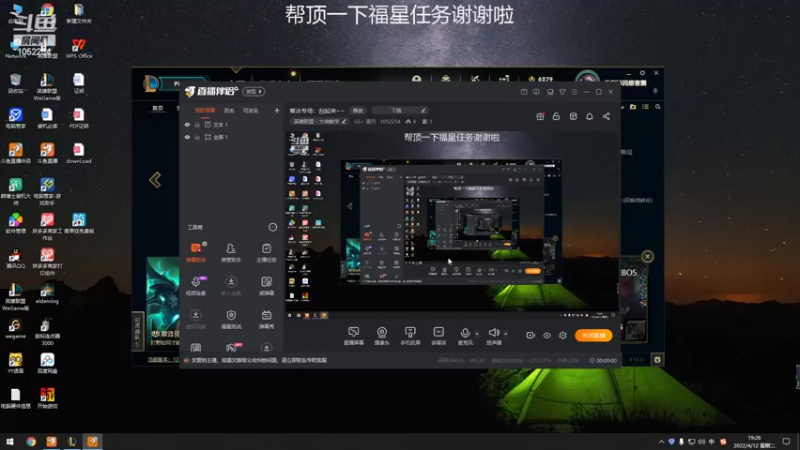The height and width of the screenshot is (450, 800).
Task: Click the record video icon near stream button
Action: pos(531,335)
